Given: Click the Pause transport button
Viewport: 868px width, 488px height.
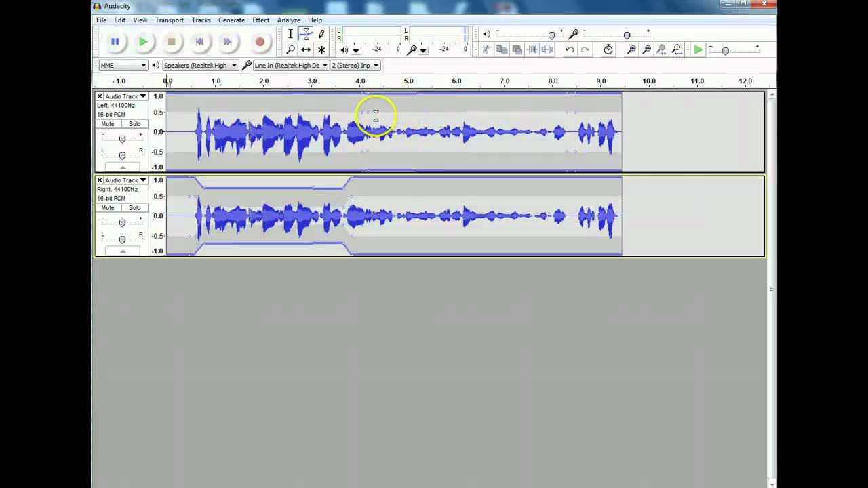Looking at the screenshot, I should click(115, 42).
